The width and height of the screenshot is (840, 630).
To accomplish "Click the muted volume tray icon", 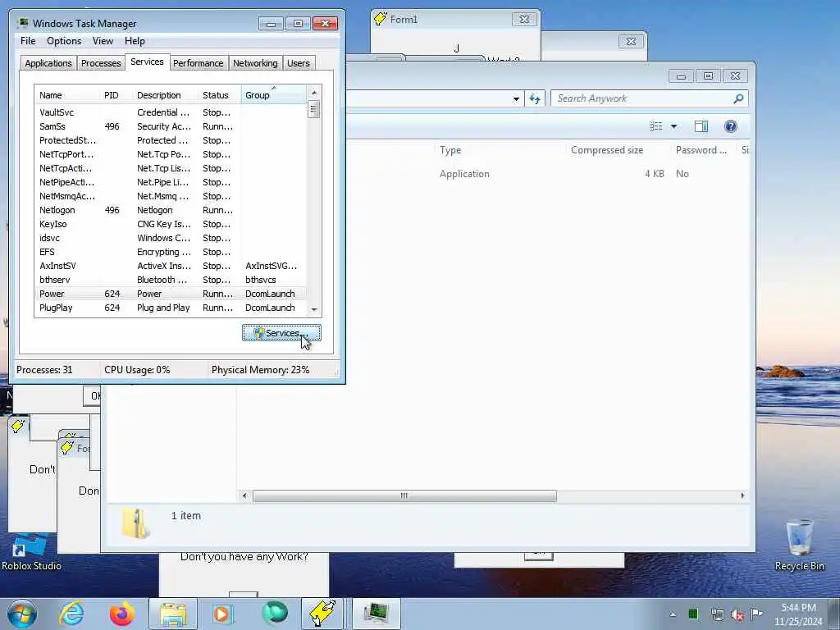I will point(737,614).
